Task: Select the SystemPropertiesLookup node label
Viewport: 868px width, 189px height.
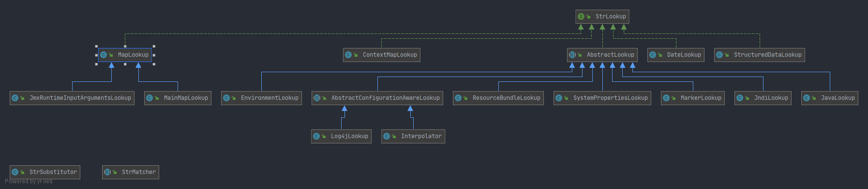Action: tap(611, 98)
